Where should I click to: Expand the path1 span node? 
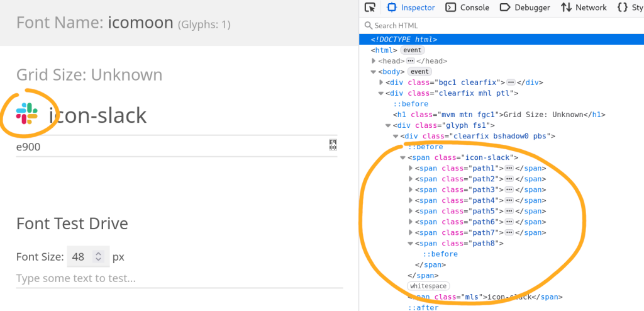pos(411,168)
